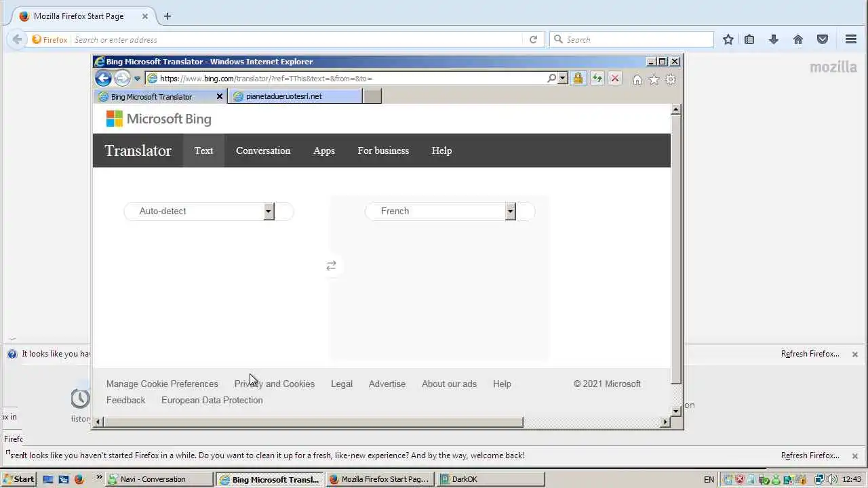Open European Data Protection link
The image size is (868, 488).
pyautogui.click(x=212, y=400)
